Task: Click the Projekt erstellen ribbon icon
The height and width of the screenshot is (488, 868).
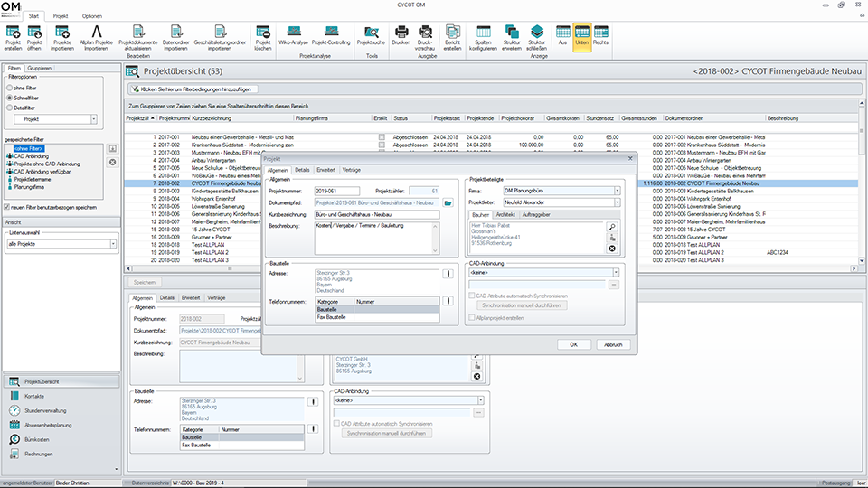Action: (x=13, y=33)
